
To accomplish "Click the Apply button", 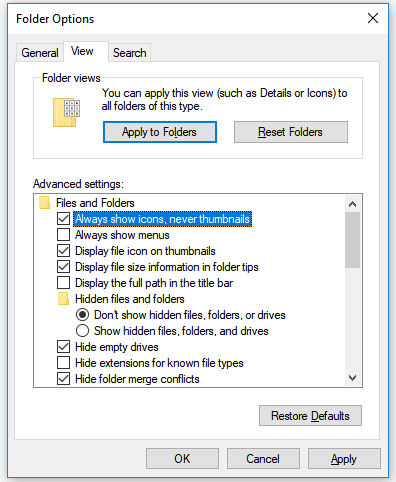I will pos(344,459).
